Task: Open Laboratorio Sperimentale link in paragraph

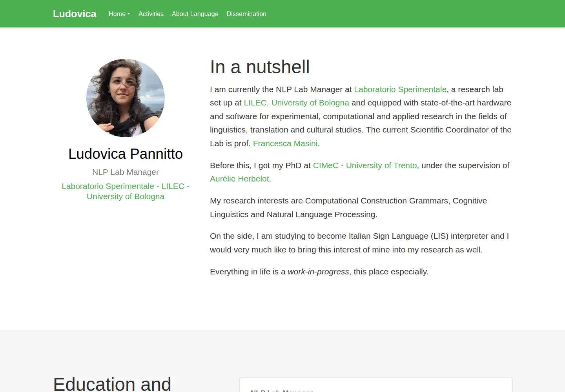Action: (400, 89)
